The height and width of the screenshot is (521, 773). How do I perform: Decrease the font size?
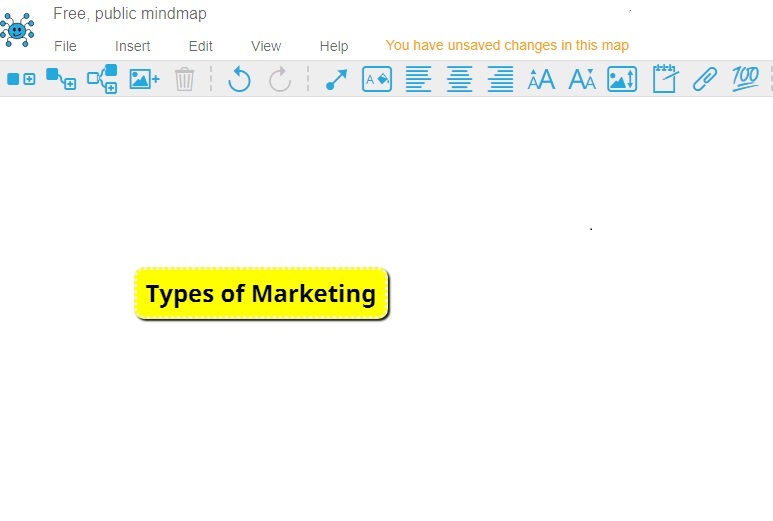click(x=582, y=79)
